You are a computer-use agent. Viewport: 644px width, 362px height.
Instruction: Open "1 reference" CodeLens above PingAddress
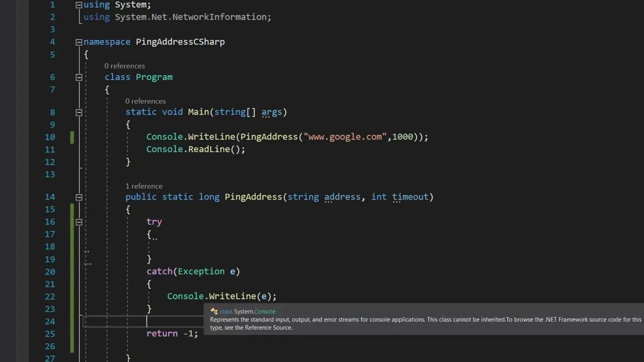click(144, 186)
